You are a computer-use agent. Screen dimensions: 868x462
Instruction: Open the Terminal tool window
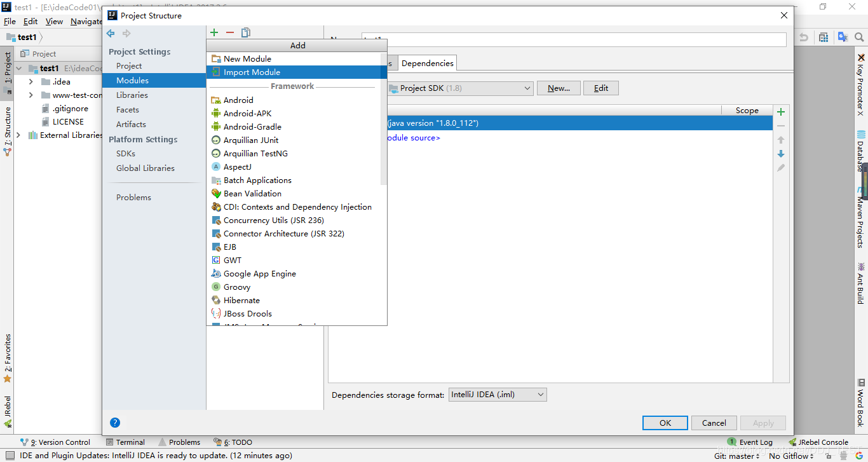tap(125, 442)
